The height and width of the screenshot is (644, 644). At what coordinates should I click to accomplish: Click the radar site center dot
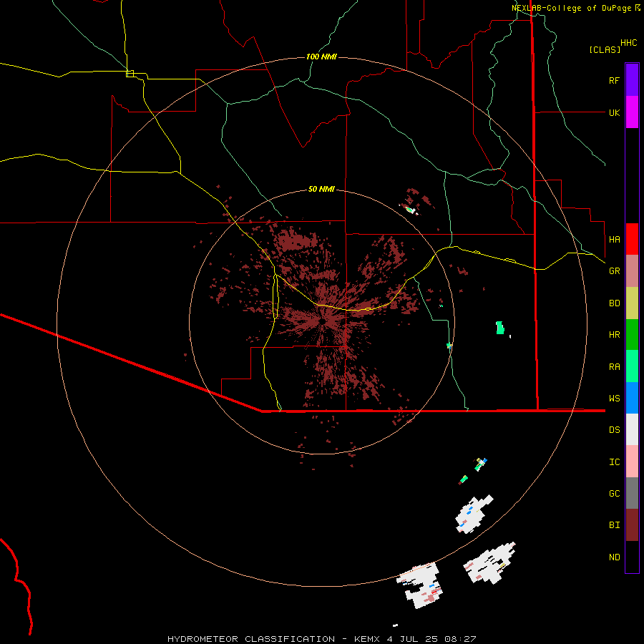click(323, 321)
